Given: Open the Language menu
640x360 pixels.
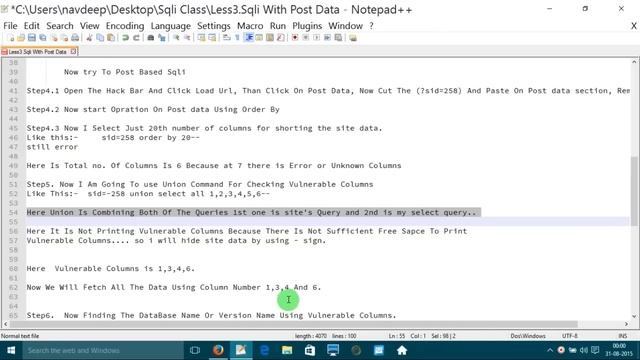Looking at the screenshot, I should (171, 26).
